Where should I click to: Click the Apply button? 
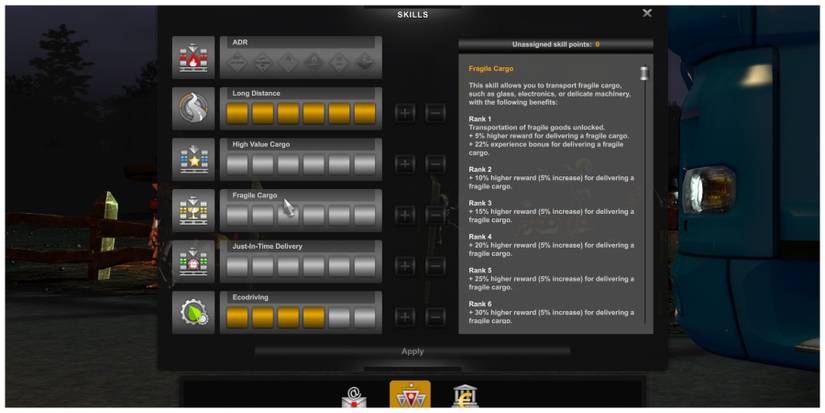tap(412, 351)
